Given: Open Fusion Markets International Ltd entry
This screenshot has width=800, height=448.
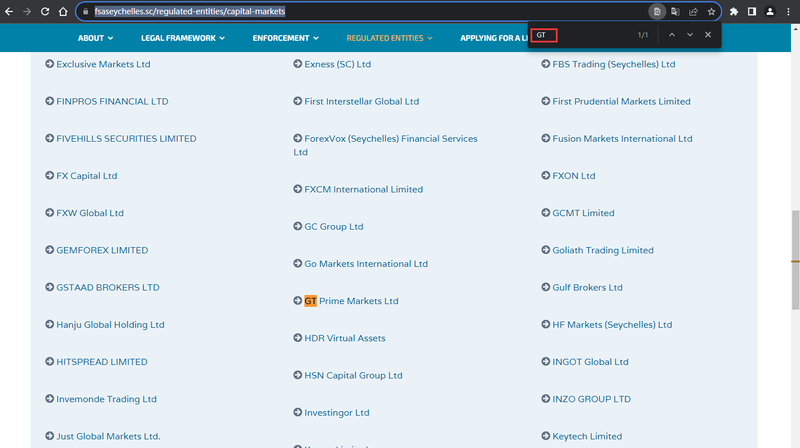Looking at the screenshot, I should pos(622,139).
